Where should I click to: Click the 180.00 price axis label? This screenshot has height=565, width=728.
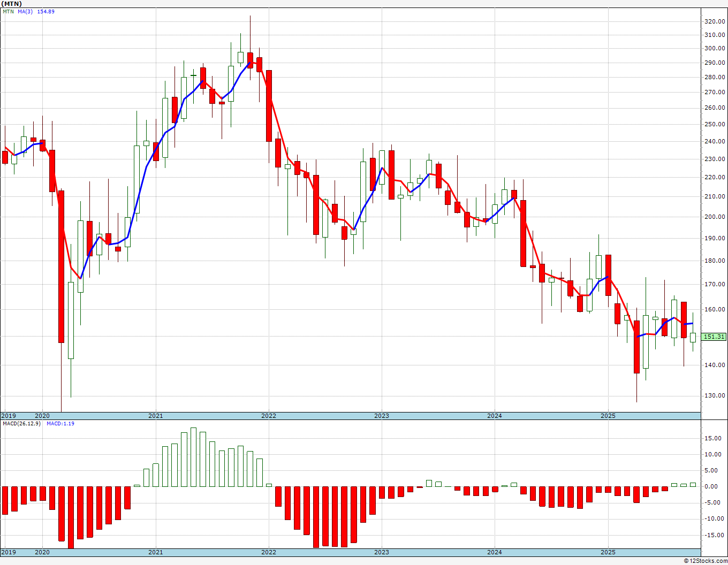point(715,261)
